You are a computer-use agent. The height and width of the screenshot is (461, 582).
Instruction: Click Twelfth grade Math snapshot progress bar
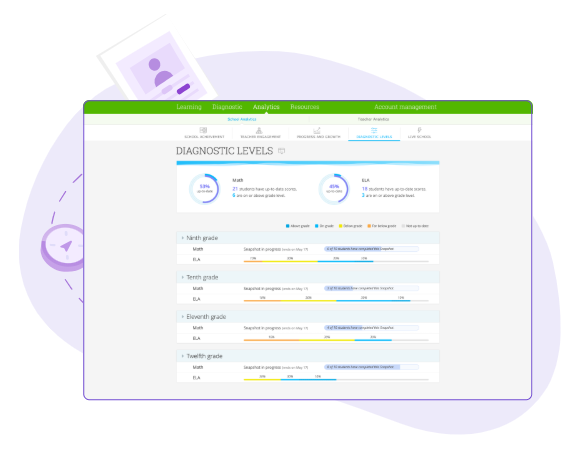point(371,367)
